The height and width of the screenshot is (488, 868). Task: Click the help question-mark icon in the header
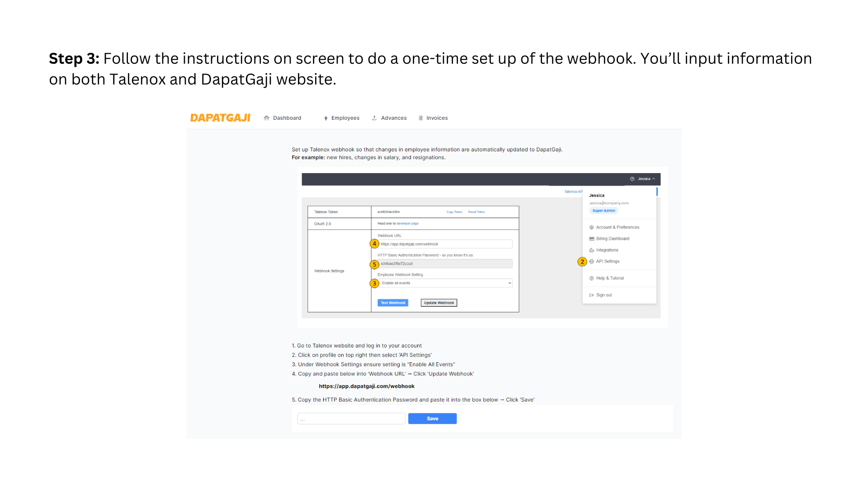point(632,179)
